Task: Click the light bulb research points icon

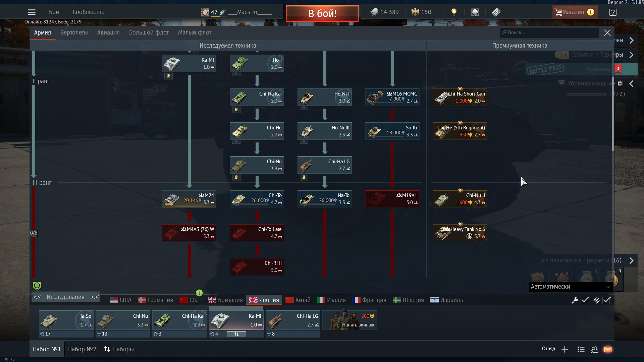Action: click(x=454, y=12)
